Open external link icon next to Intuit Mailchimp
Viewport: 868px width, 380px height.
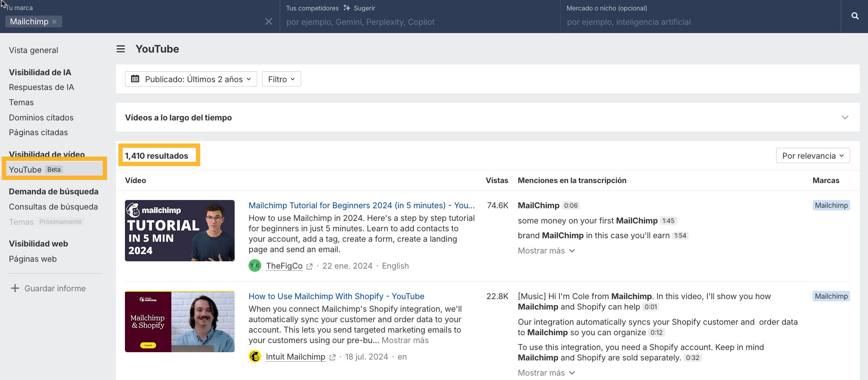333,357
